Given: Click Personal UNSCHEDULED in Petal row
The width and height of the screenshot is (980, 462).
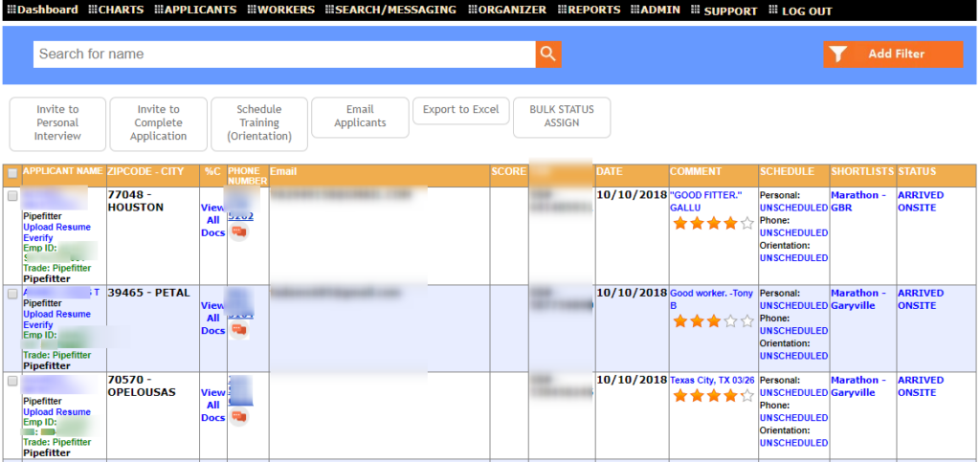Looking at the screenshot, I should click(x=793, y=306).
